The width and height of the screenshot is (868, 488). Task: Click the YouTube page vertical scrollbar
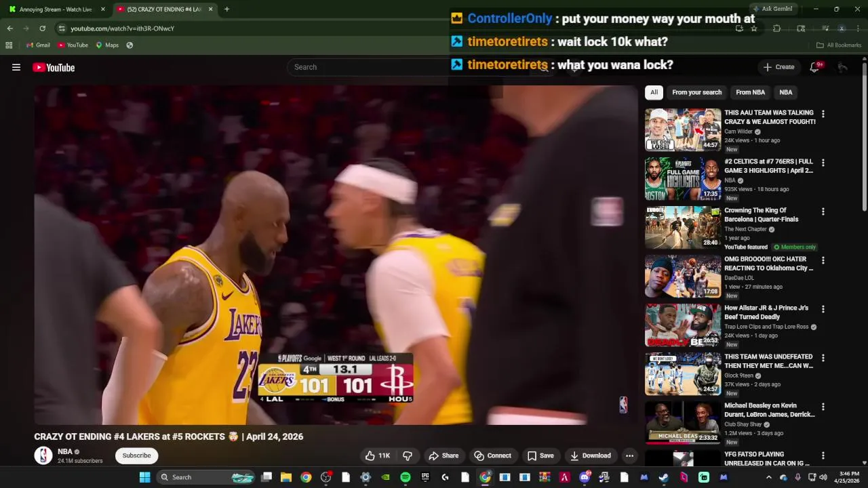(864, 136)
